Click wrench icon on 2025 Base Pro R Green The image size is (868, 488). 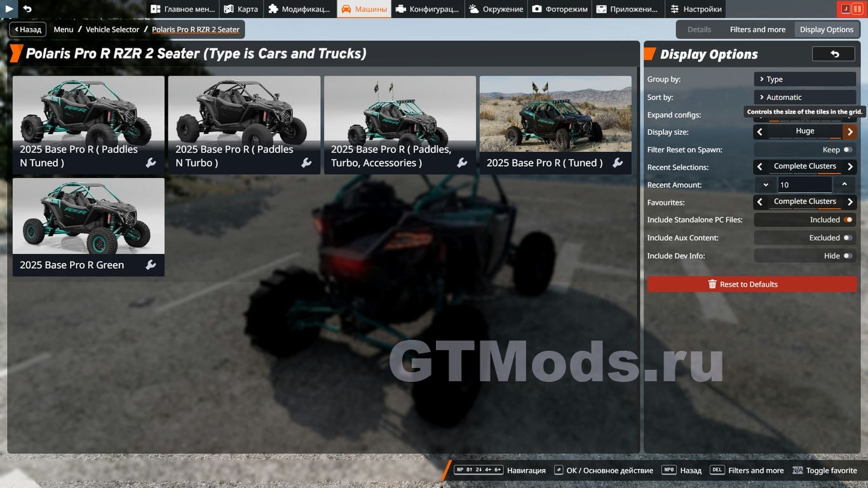pos(151,265)
